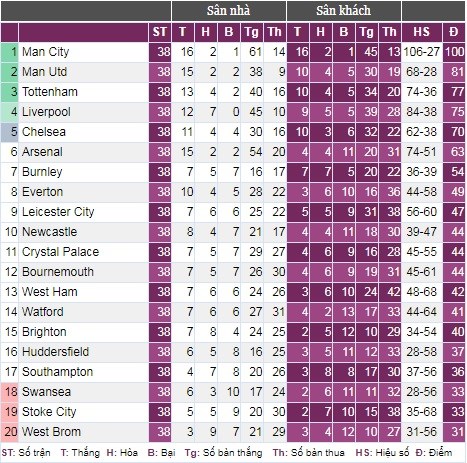Click the green rank 1 position cell
This screenshot has height=463, width=467.
(10, 52)
